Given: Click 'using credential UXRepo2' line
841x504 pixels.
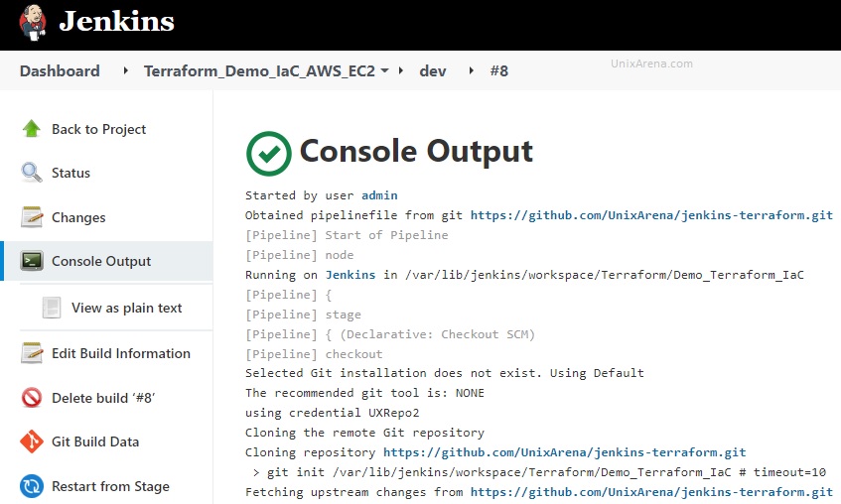Looking at the screenshot, I should click(x=332, y=413).
